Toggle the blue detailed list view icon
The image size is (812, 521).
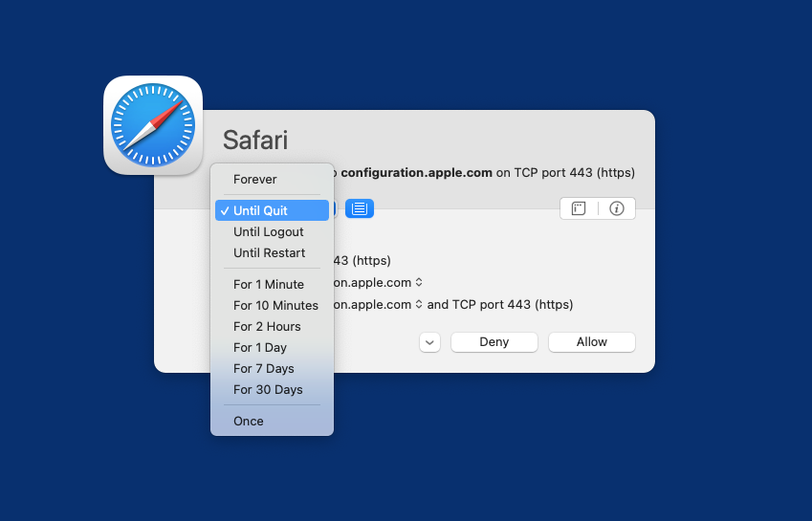(360, 208)
